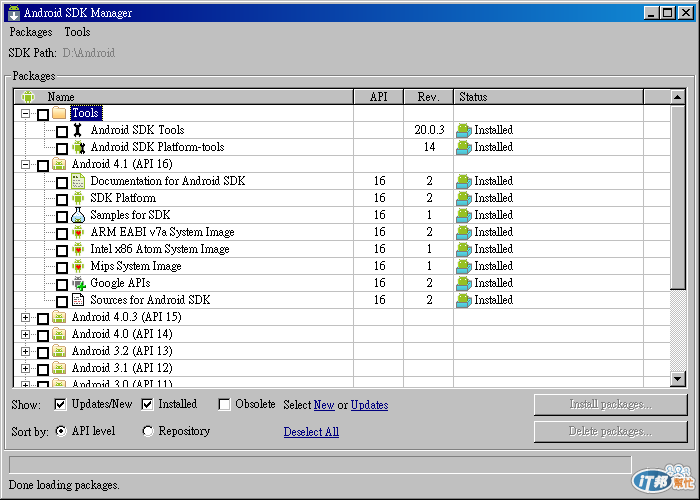Click the installed status icon for SDK Platform
This screenshot has height=500, width=700.
[464, 198]
